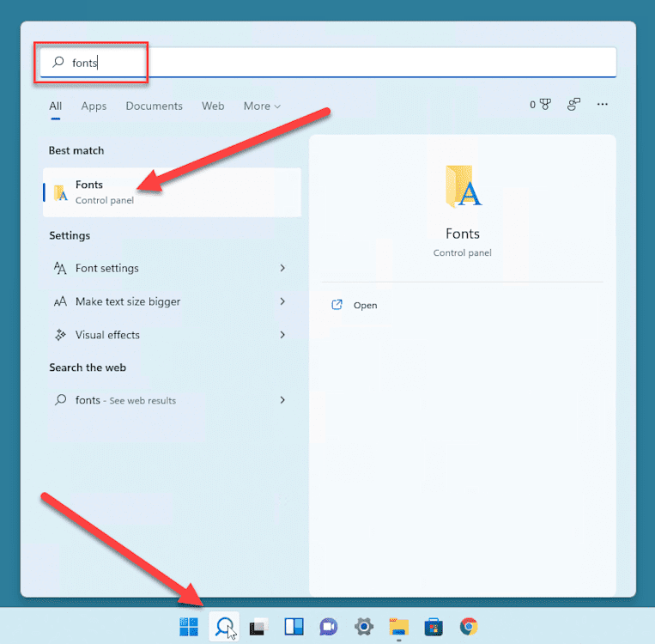This screenshot has width=655, height=644.
Task: Select the All search tab
Action: (x=56, y=106)
